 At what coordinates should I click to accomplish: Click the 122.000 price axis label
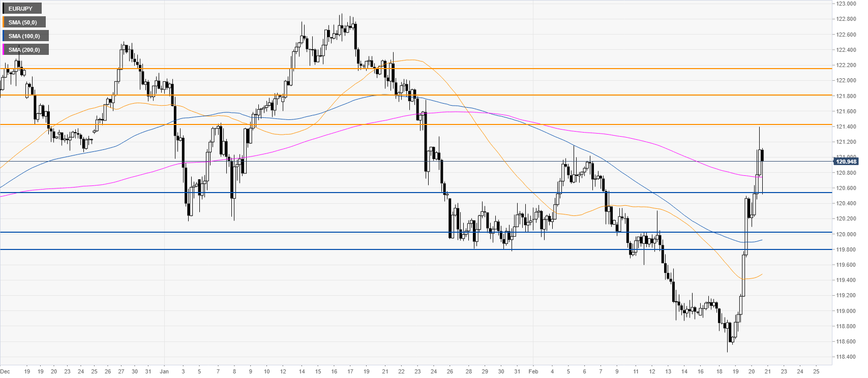click(847, 80)
